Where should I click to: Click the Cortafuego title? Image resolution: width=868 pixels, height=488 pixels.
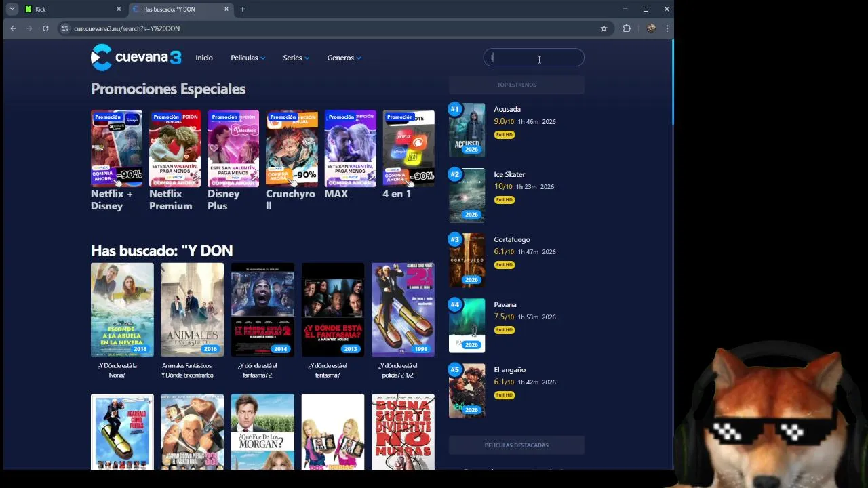tap(512, 239)
